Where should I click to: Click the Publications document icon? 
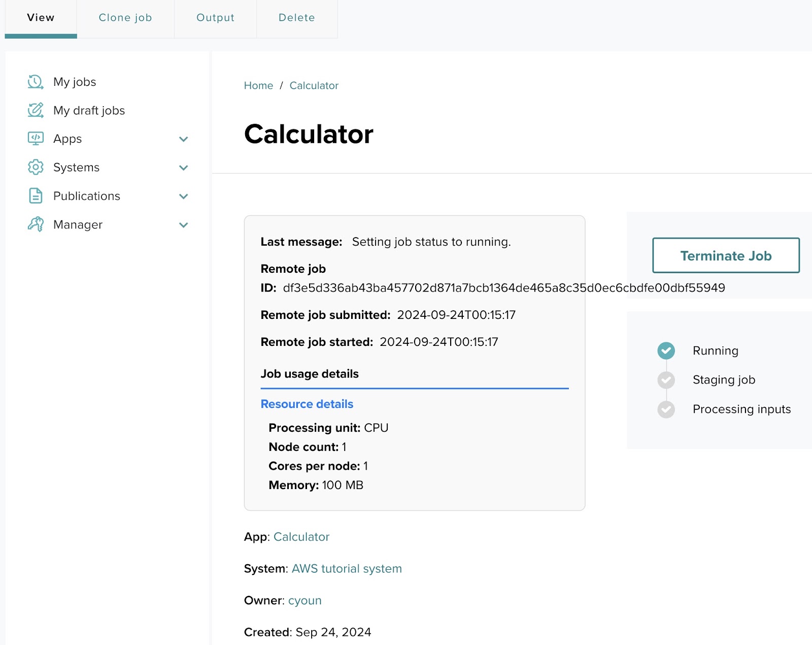click(x=36, y=196)
